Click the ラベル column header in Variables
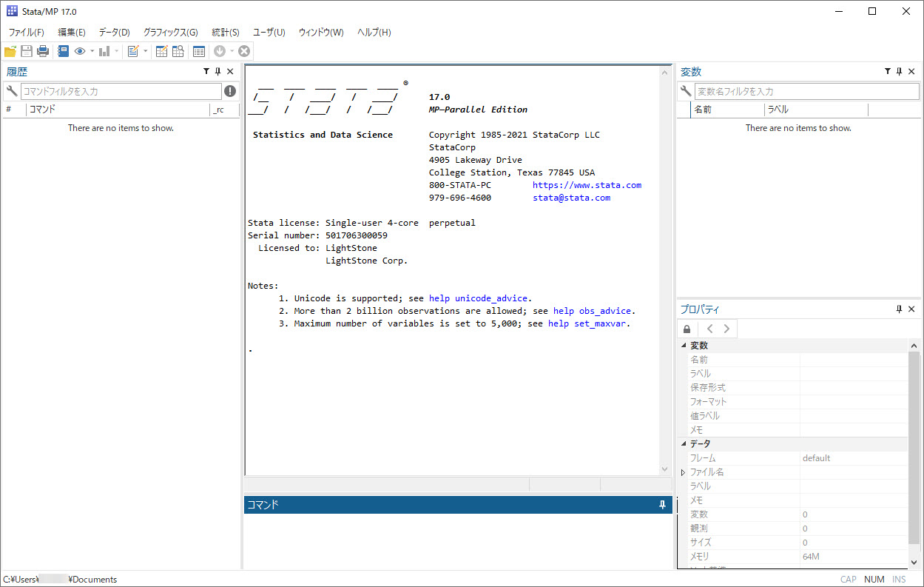The height and width of the screenshot is (587, 924). coord(816,109)
